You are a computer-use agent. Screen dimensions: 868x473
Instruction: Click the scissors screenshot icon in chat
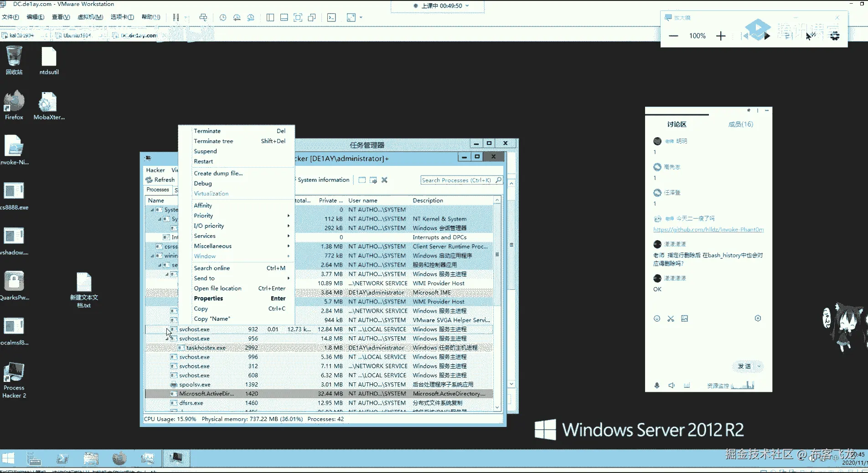(671, 319)
